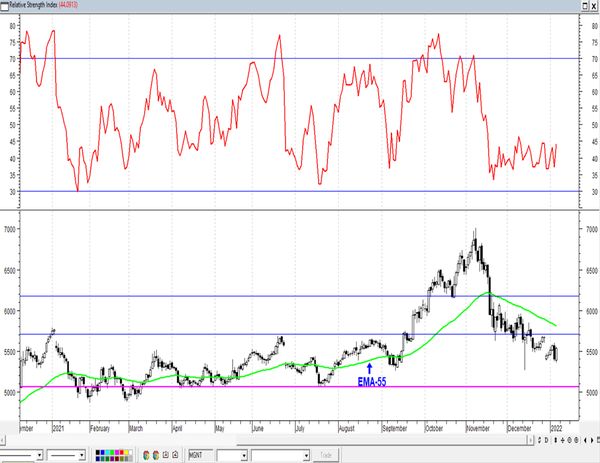Click the left arrow chart navigation icon

585,440
